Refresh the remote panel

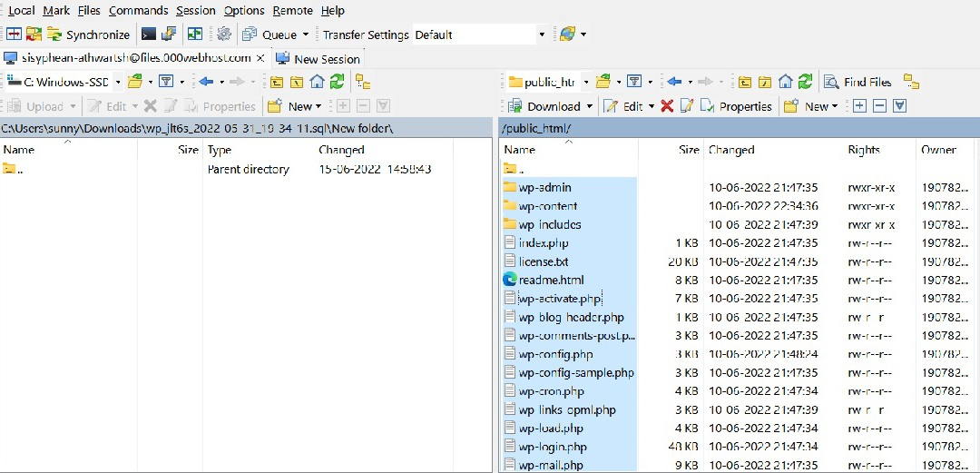[x=806, y=82]
